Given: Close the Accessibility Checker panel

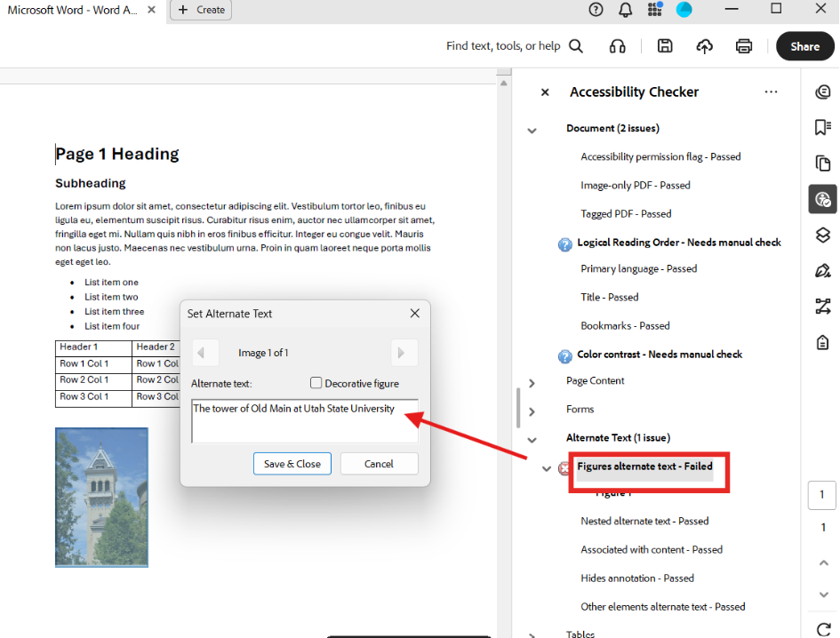Looking at the screenshot, I should coord(545,92).
